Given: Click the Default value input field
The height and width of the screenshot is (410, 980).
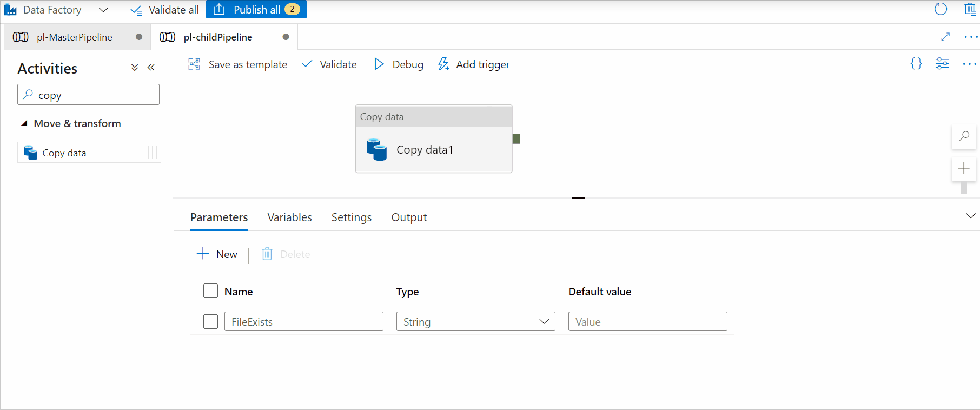Looking at the screenshot, I should (x=648, y=321).
